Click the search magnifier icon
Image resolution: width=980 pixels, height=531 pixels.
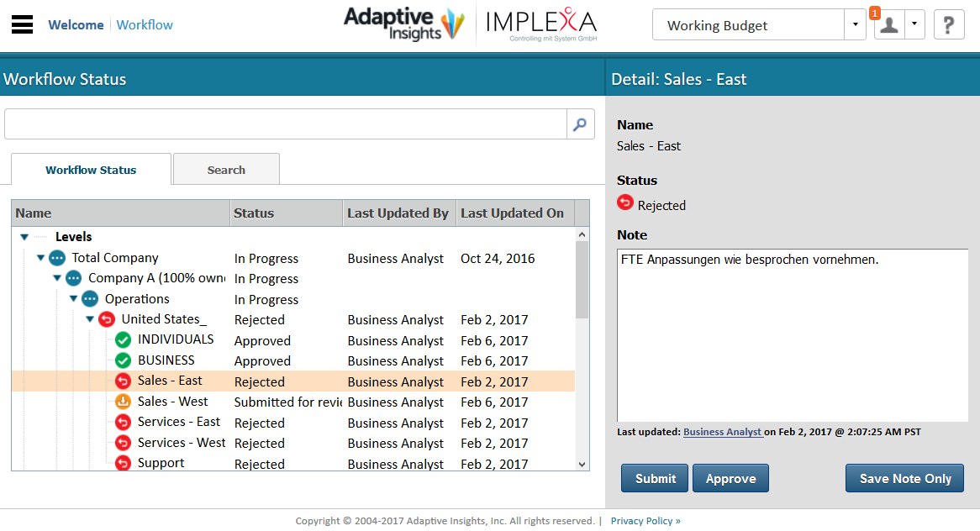[580, 124]
